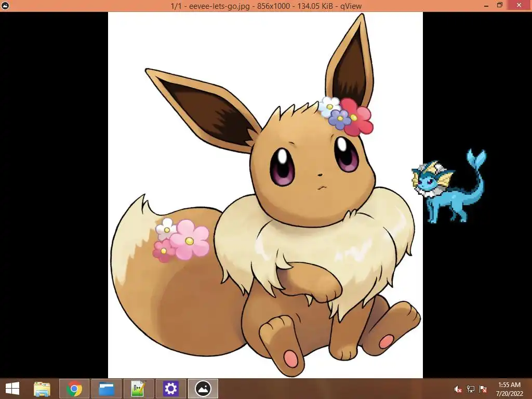
Task: Click the date 7/20/2022 in the tray
Action: click(509, 394)
